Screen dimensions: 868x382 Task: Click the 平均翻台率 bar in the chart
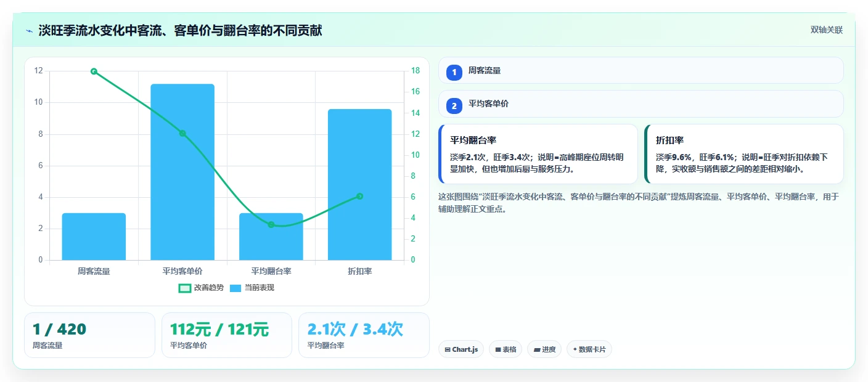[271, 237]
